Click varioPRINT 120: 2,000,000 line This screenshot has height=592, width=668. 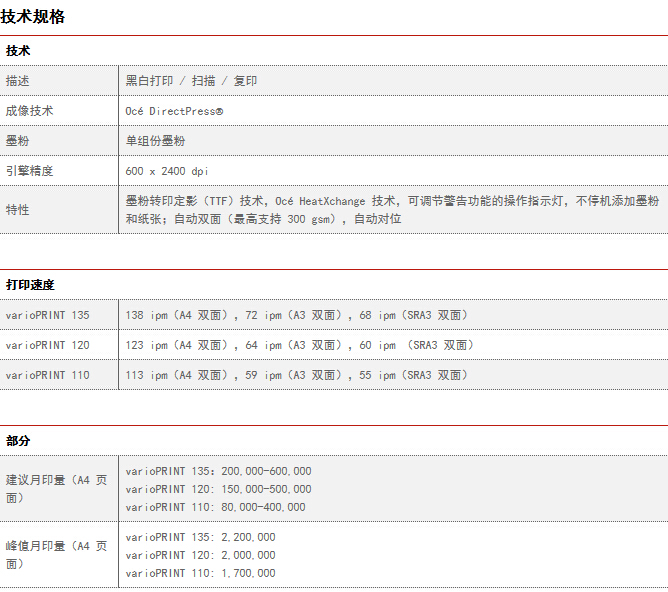[x=201, y=555]
